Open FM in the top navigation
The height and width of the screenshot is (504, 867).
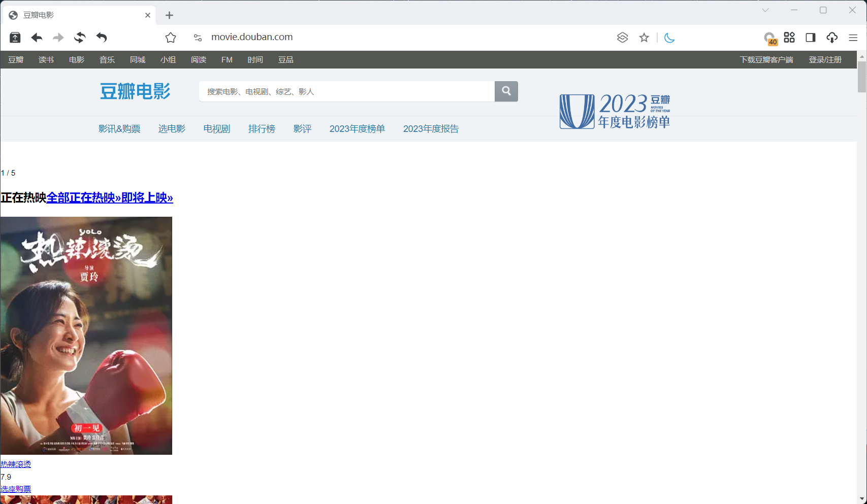(227, 60)
